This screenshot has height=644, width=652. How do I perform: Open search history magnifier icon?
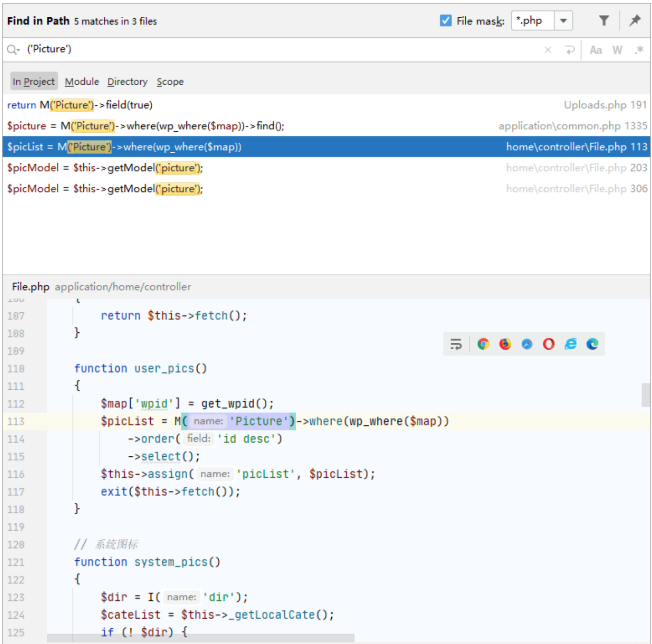(x=13, y=49)
